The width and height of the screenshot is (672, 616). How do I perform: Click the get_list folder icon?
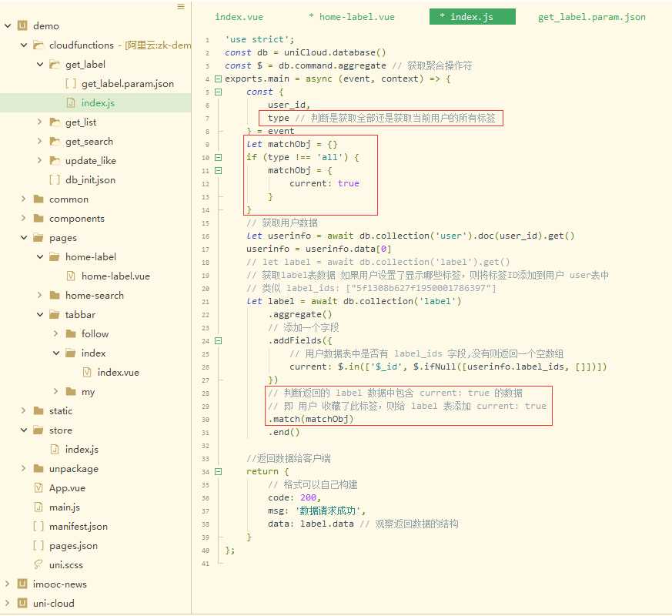55,122
